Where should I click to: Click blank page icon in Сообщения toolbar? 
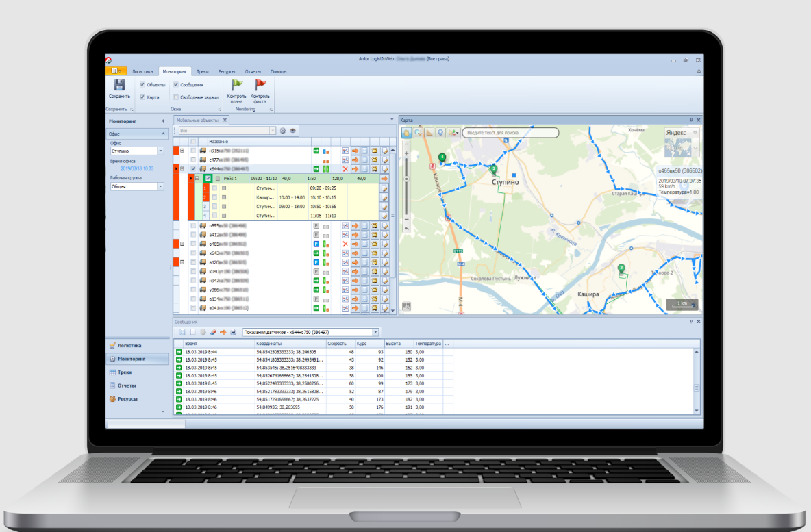193,333
